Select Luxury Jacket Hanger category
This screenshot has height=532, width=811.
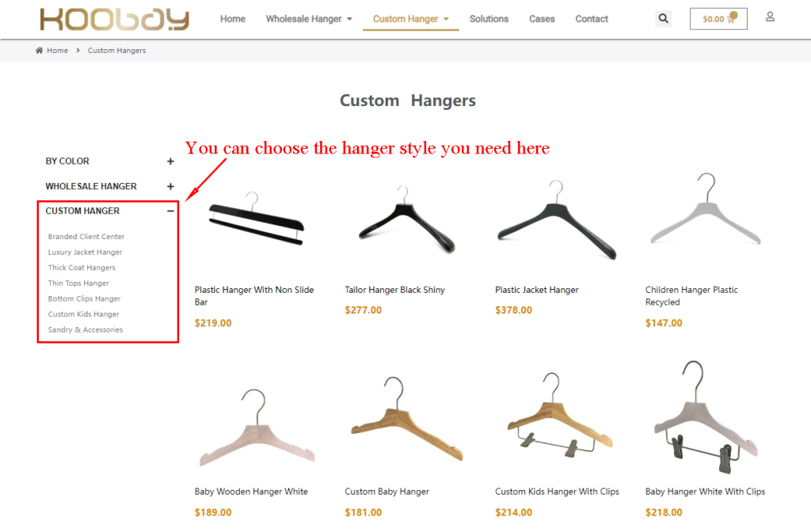pyautogui.click(x=86, y=253)
